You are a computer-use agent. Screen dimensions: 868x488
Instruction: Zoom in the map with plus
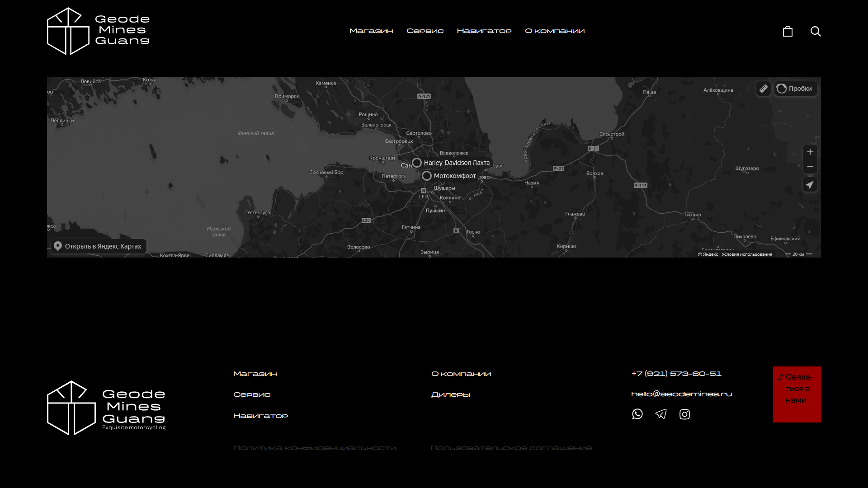click(x=810, y=152)
